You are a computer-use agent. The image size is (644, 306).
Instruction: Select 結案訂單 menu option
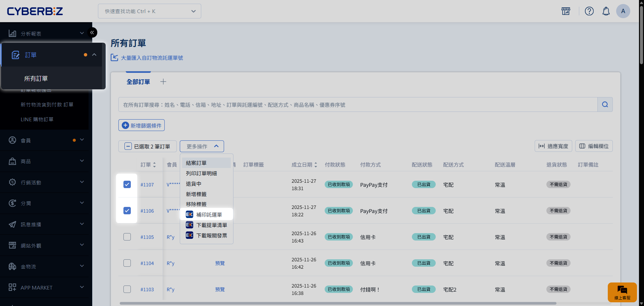196,163
